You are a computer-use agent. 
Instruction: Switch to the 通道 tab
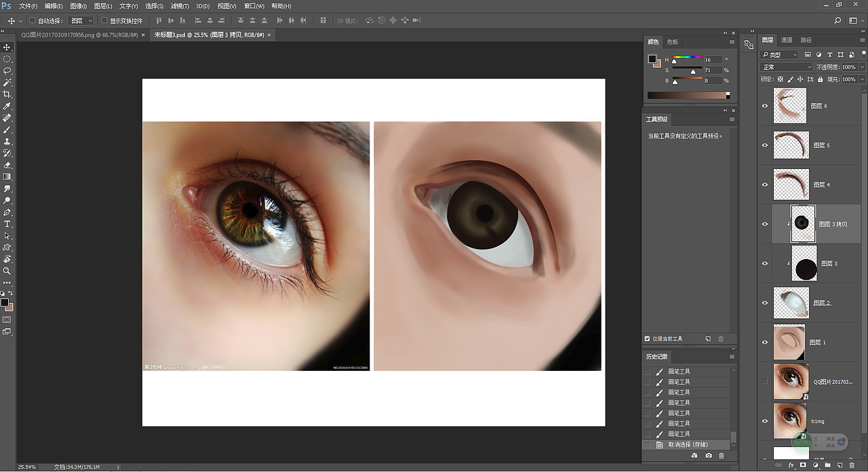pyautogui.click(x=787, y=40)
